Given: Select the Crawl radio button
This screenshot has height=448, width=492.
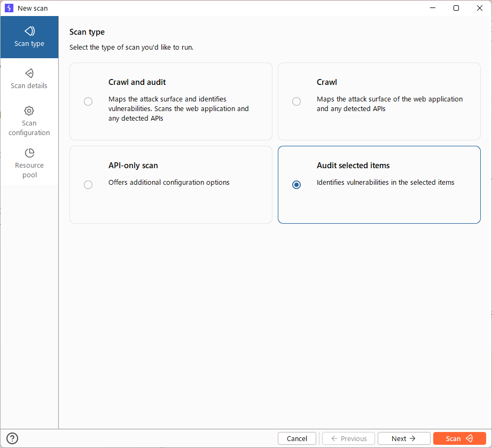Looking at the screenshot, I should click(x=296, y=101).
